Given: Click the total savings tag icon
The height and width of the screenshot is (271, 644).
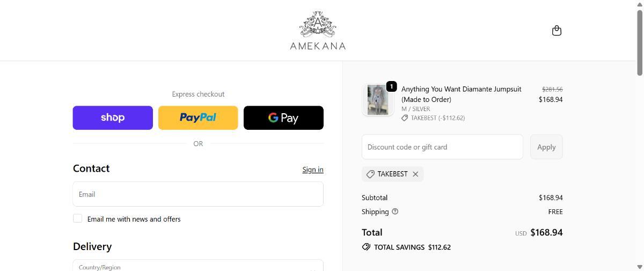Looking at the screenshot, I should pyautogui.click(x=366, y=247).
